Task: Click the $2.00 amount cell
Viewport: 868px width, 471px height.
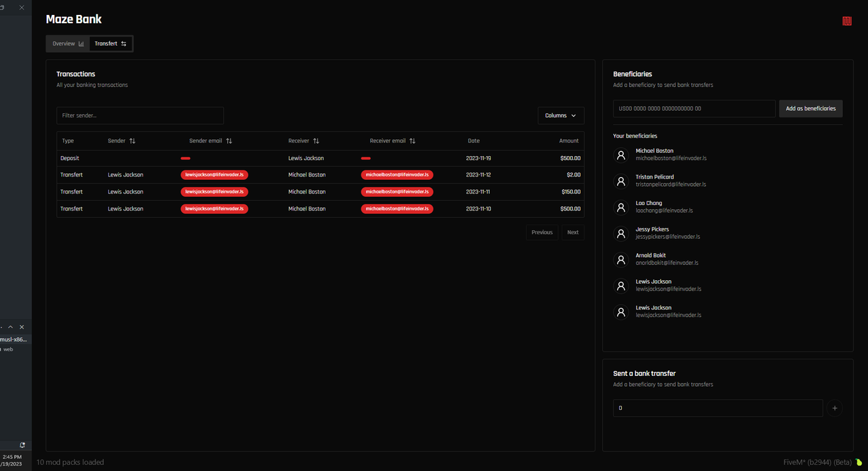Action: pos(574,175)
